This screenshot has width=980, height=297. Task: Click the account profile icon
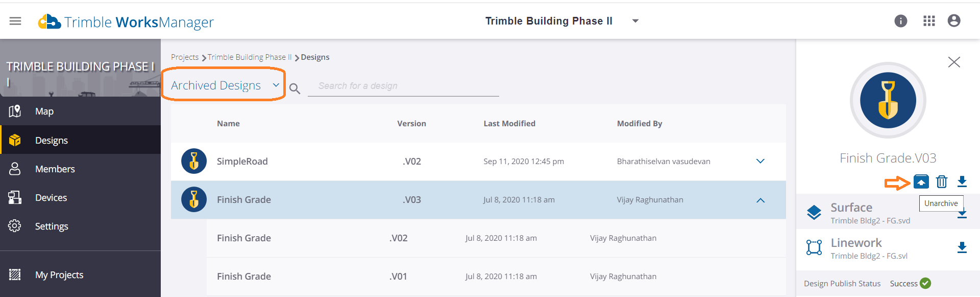pos(954,21)
